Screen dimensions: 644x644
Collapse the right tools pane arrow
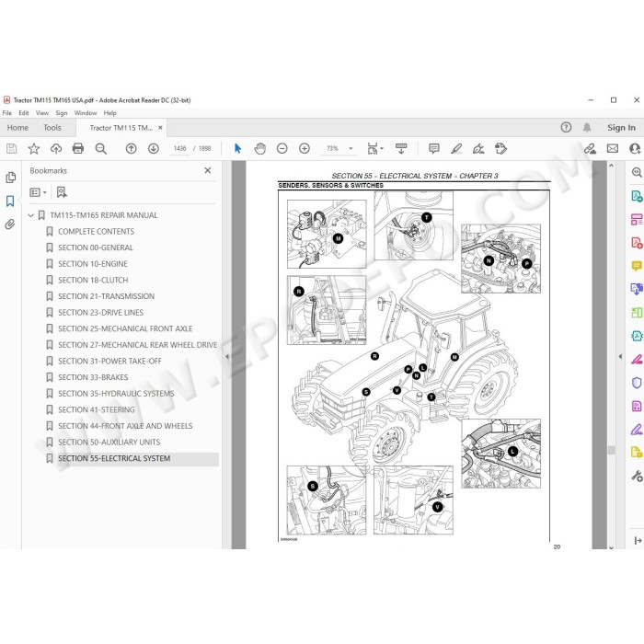pos(620,357)
